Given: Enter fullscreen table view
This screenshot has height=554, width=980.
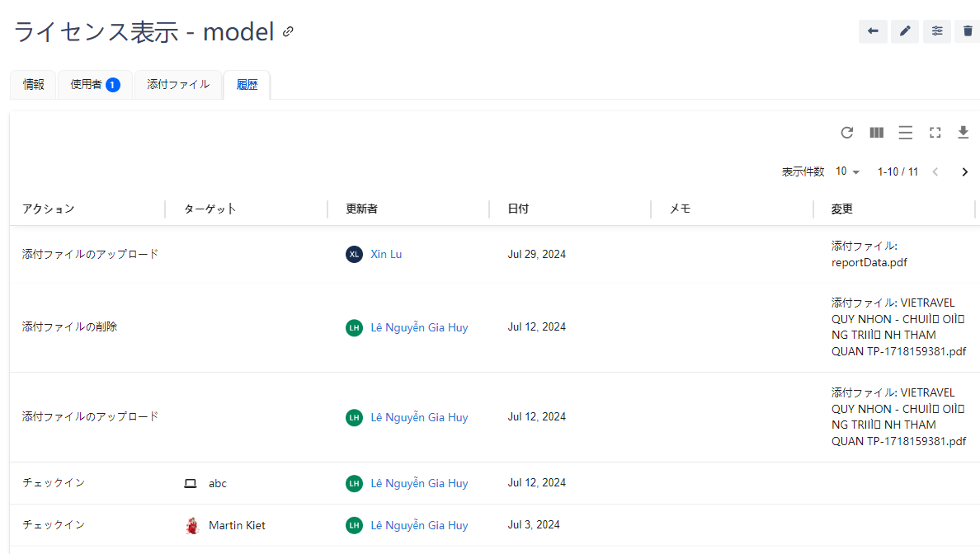Looking at the screenshot, I should click(935, 133).
